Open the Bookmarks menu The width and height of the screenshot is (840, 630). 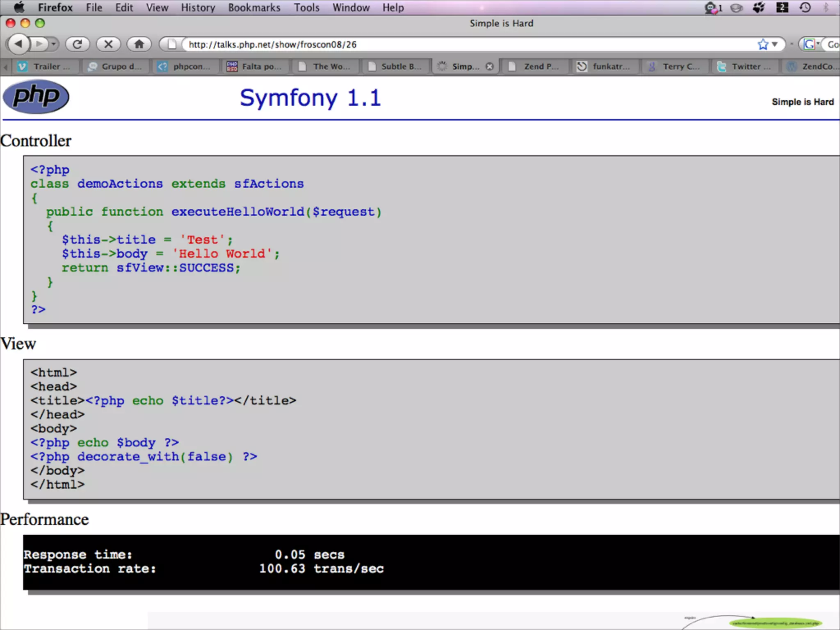click(254, 7)
